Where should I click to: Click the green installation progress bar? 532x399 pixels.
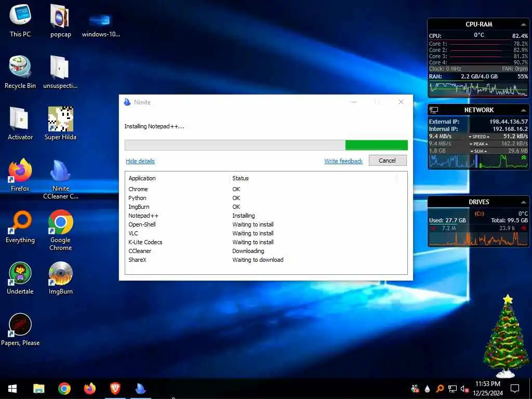point(266,145)
